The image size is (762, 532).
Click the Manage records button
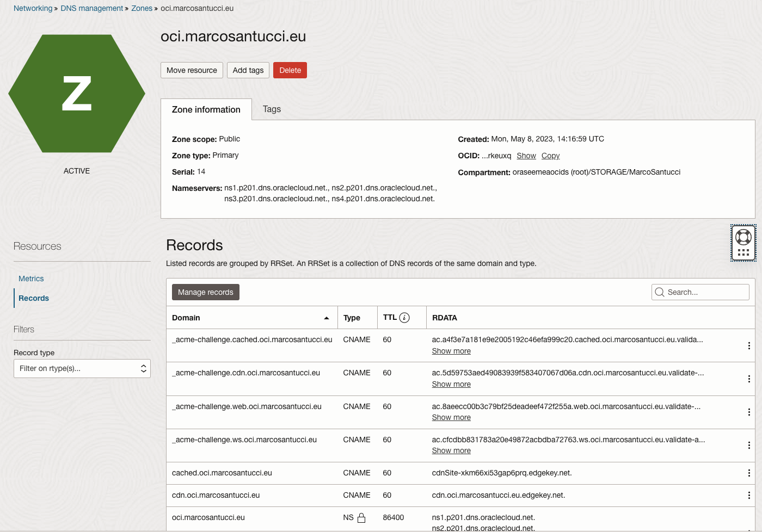[x=205, y=292]
